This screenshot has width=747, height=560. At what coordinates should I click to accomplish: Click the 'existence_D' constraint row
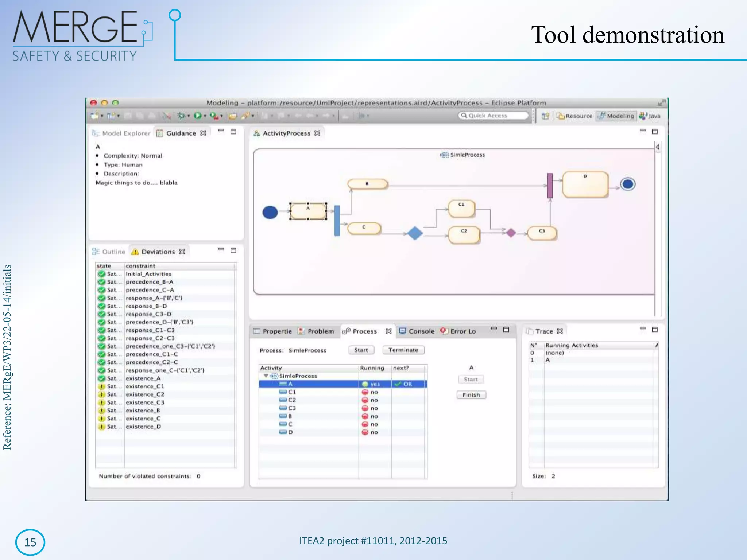166,426
